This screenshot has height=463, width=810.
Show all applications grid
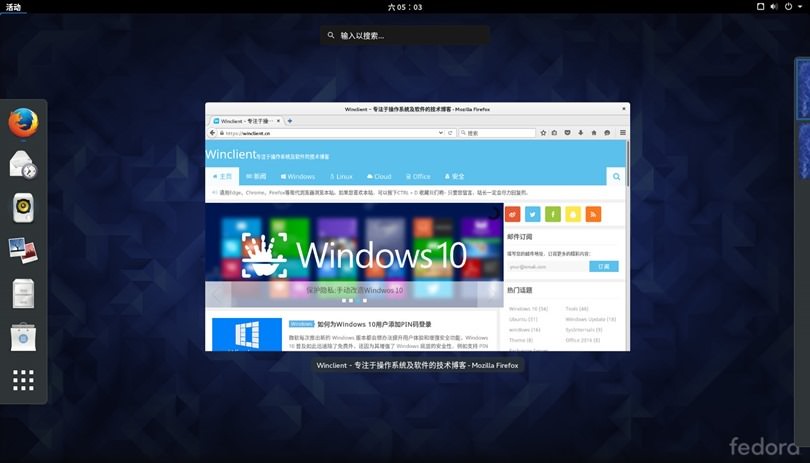click(x=23, y=380)
